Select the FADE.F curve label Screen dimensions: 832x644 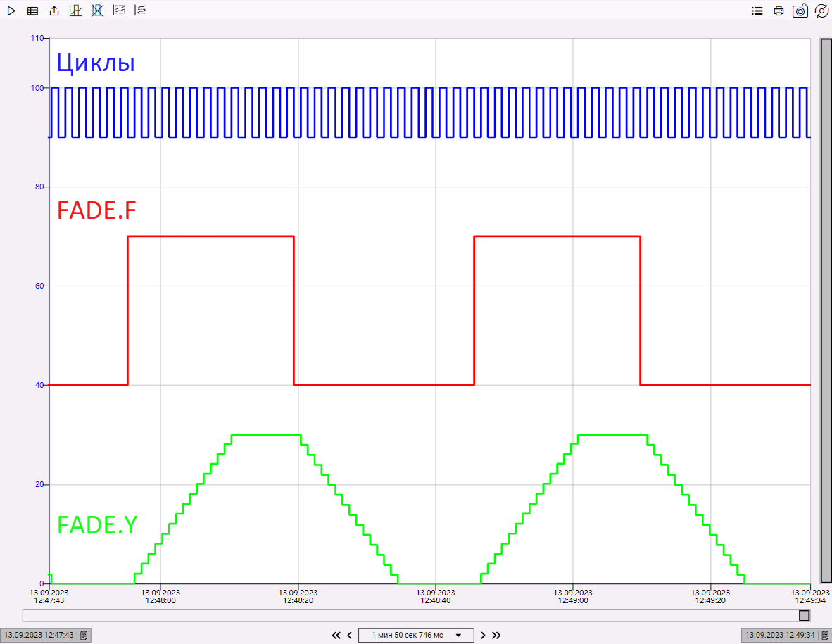coord(96,210)
